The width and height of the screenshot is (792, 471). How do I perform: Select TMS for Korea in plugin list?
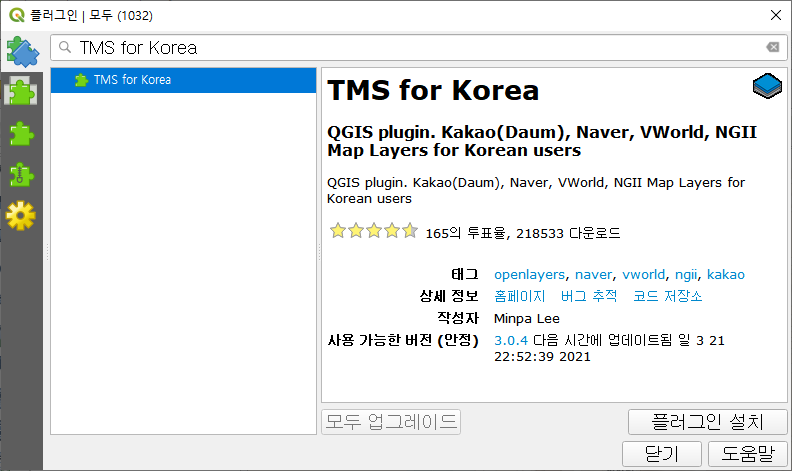(183, 80)
